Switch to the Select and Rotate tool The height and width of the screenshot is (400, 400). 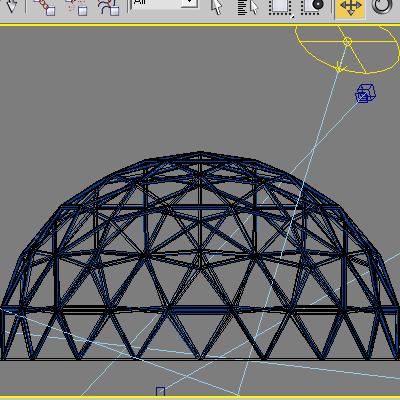click(382, 7)
